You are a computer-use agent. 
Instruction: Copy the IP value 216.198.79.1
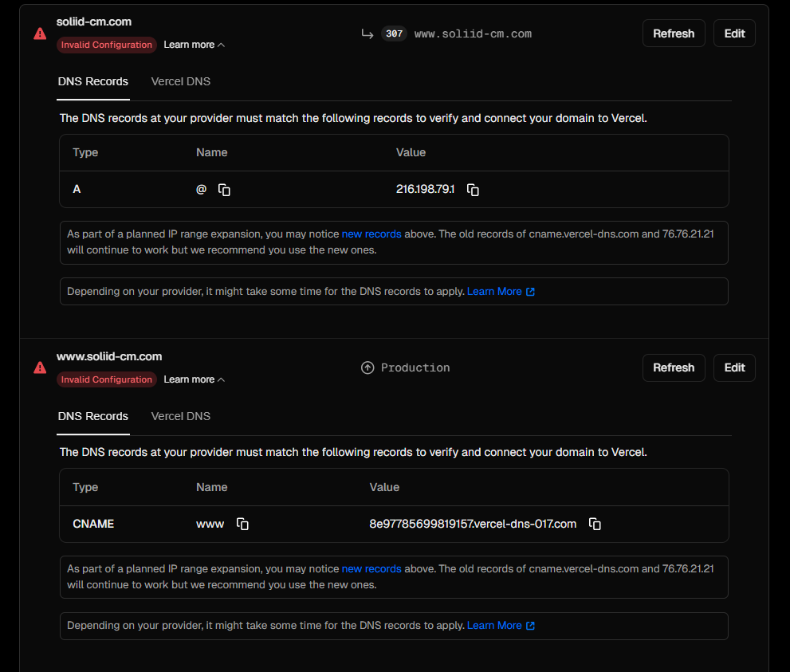(x=473, y=190)
